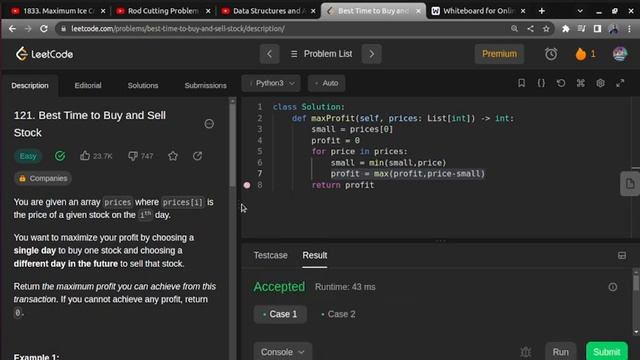The height and width of the screenshot is (360, 640).
Task: Open the Companies locked tag
Action: [42, 178]
